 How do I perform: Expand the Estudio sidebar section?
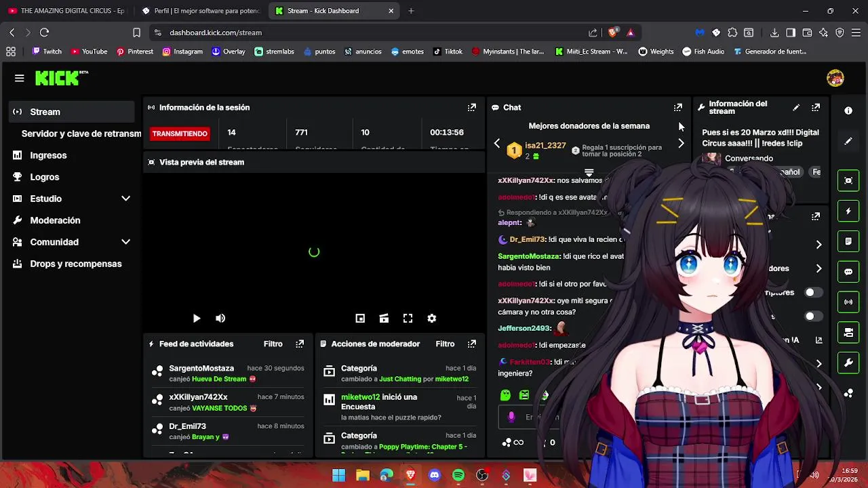(x=125, y=199)
